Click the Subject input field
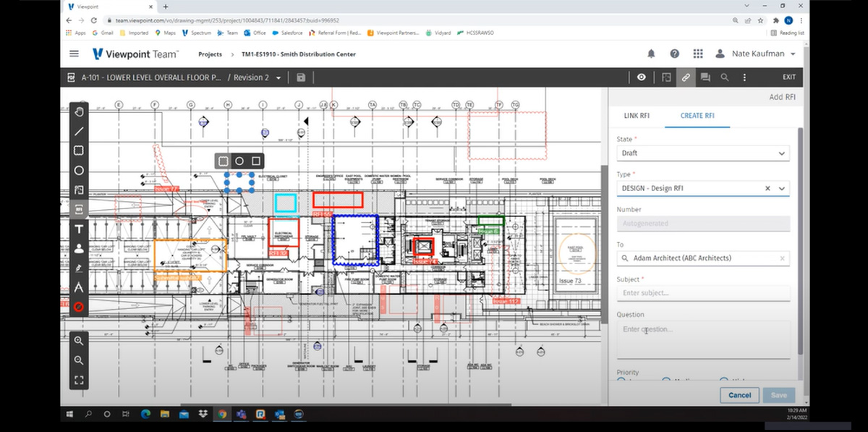The width and height of the screenshot is (868, 432). click(702, 293)
